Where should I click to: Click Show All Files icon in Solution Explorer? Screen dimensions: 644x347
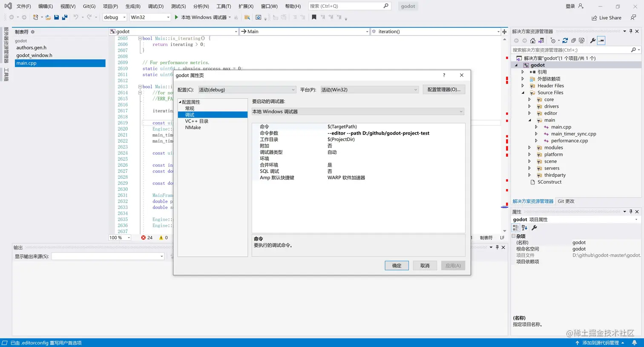581,40
